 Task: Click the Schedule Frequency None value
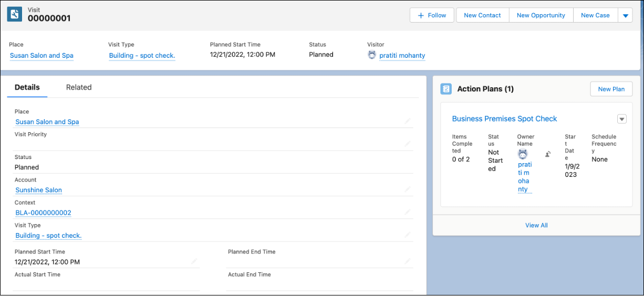coord(599,160)
